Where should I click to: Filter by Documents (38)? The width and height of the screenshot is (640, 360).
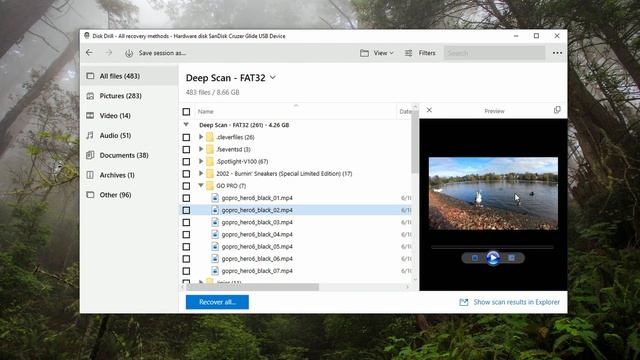[129, 155]
